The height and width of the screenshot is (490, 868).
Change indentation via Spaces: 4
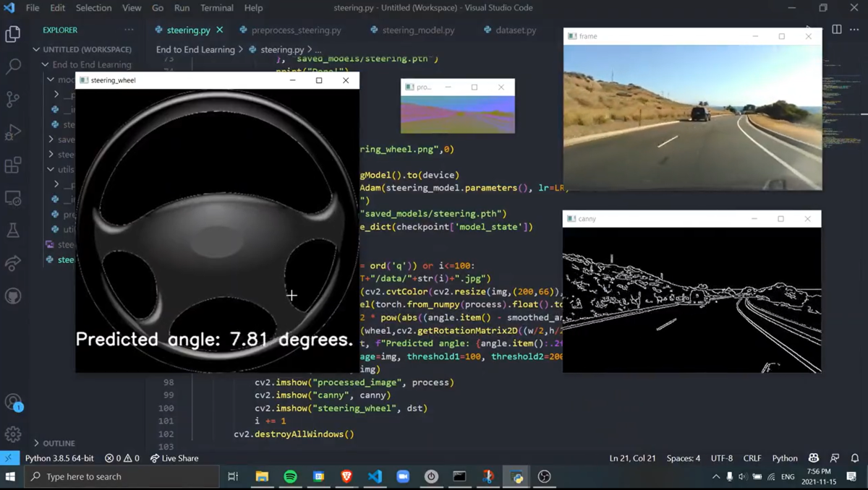684,458
